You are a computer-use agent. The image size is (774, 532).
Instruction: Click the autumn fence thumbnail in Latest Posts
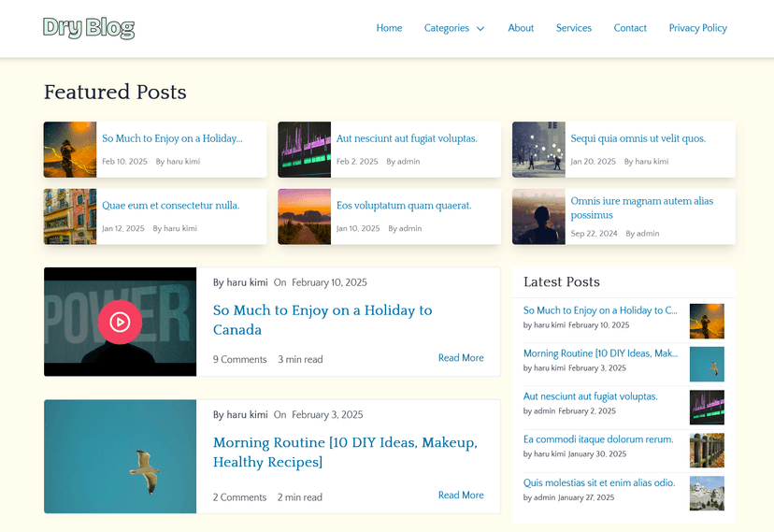[x=707, y=450]
